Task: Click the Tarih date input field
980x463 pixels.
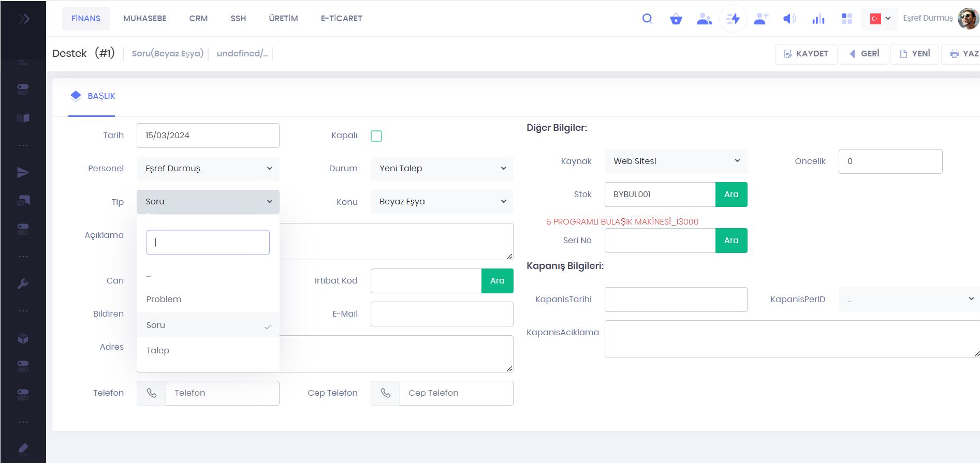Action: pyautogui.click(x=208, y=136)
